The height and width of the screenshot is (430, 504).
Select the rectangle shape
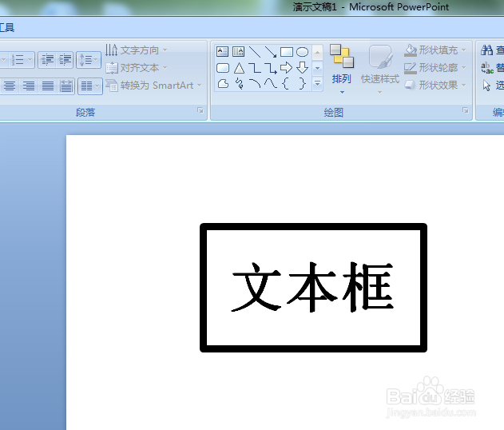[x=287, y=52]
